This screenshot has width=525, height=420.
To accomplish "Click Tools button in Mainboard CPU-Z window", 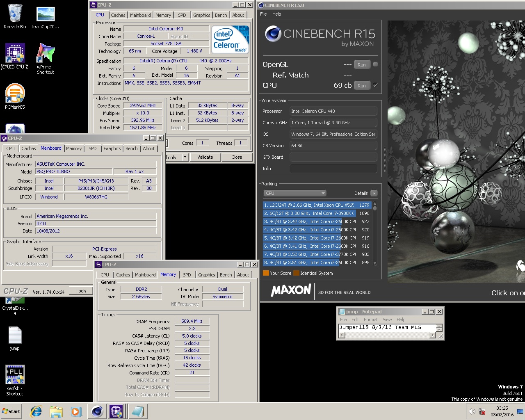I will [81, 291].
